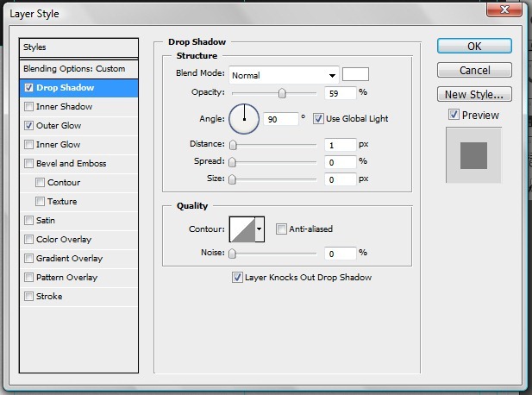Toggle Use Global Light checkbox
The height and width of the screenshot is (395, 532).
coord(318,118)
